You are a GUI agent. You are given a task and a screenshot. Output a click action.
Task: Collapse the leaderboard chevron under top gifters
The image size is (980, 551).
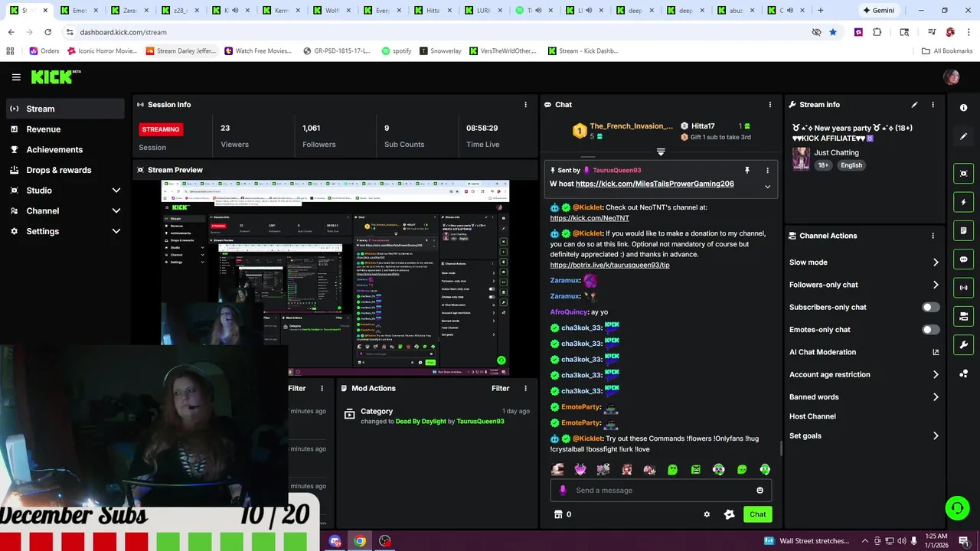661,152
